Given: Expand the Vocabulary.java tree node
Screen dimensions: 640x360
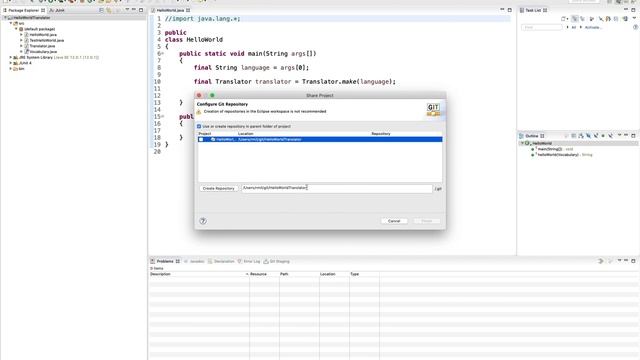Looking at the screenshot, I should [x=21, y=52].
